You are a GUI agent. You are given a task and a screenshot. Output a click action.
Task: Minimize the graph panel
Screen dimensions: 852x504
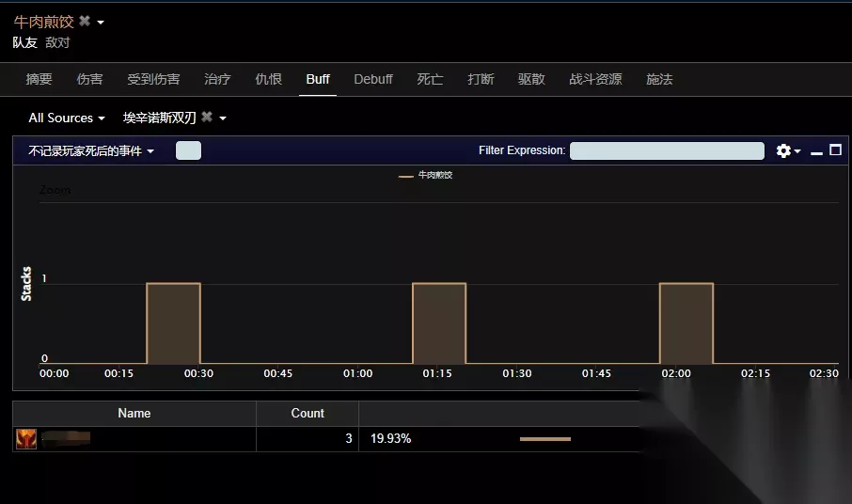[816, 153]
